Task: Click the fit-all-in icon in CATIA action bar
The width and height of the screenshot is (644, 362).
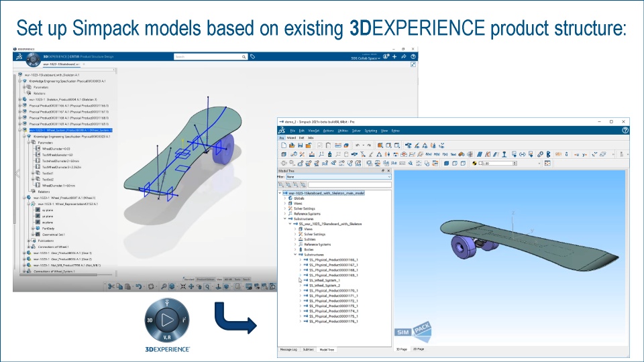Action: (x=182, y=286)
